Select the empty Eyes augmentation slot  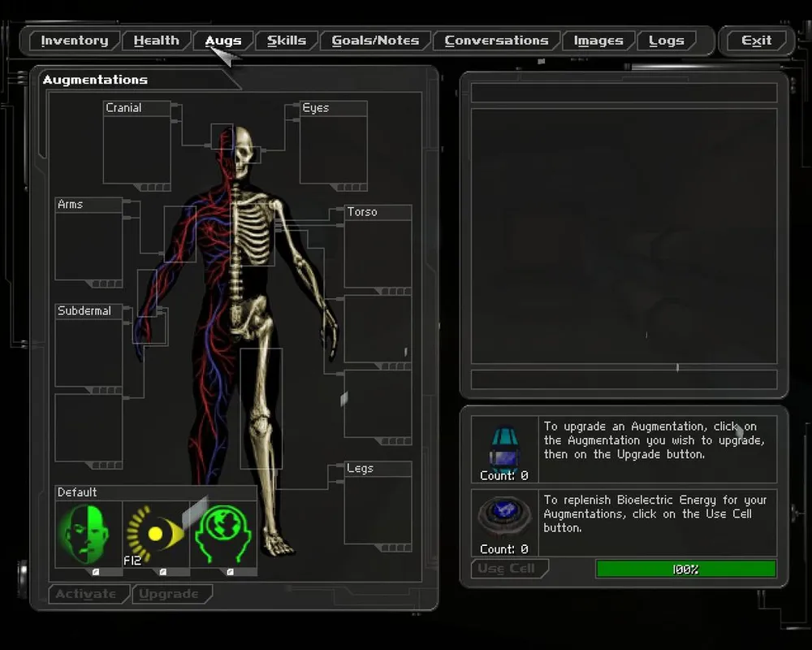tap(334, 149)
